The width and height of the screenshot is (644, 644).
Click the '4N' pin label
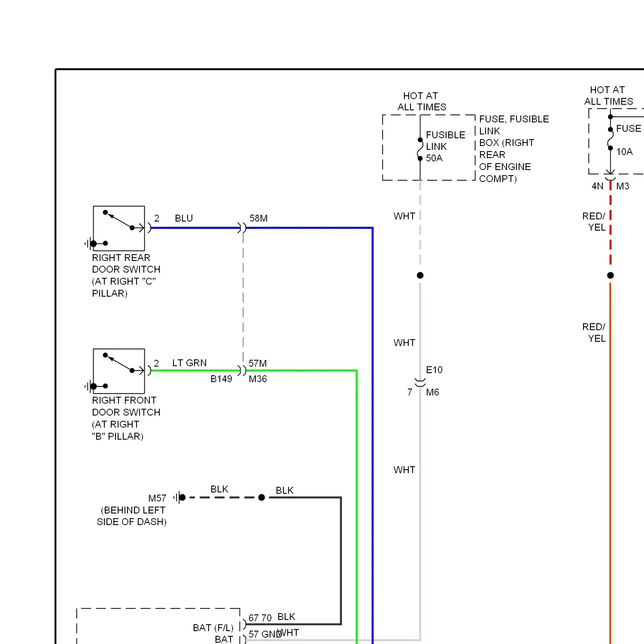click(x=597, y=186)
